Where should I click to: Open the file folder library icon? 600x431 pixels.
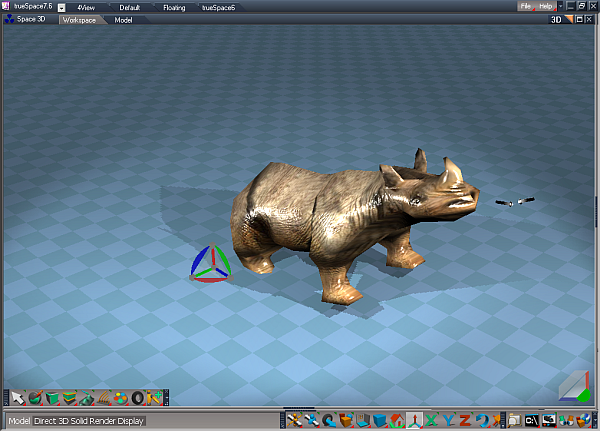pos(515,420)
